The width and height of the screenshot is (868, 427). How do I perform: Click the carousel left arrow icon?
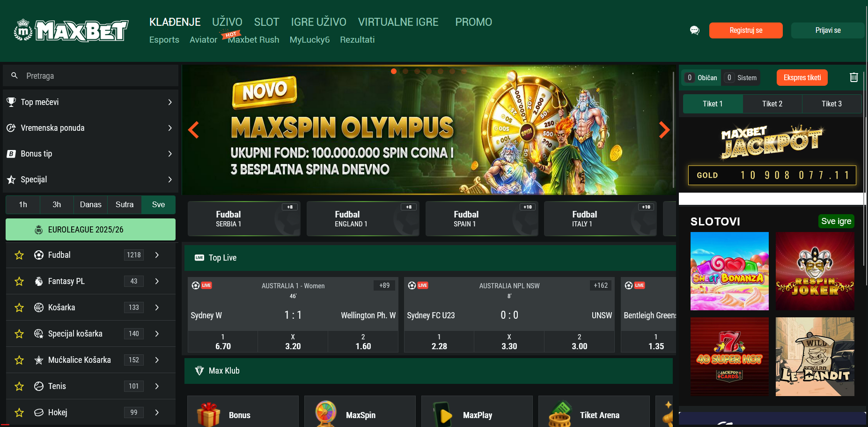(193, 130)
